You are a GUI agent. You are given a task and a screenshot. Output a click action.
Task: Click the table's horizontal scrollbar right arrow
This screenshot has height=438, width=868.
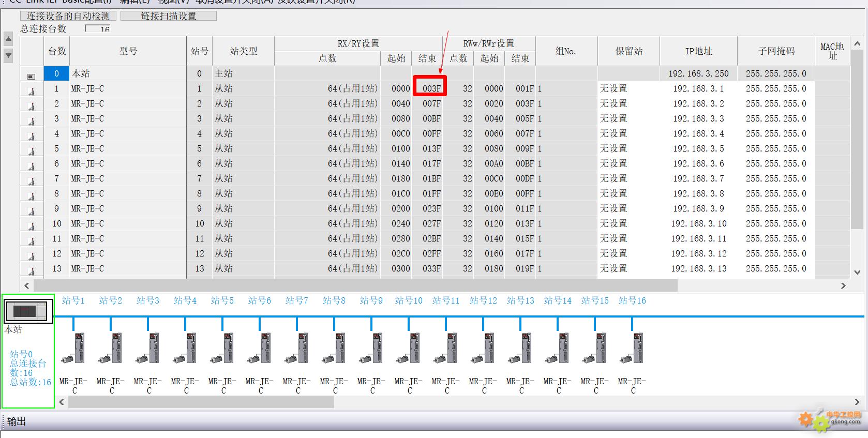pyautogui.click(x=843, y=285)
